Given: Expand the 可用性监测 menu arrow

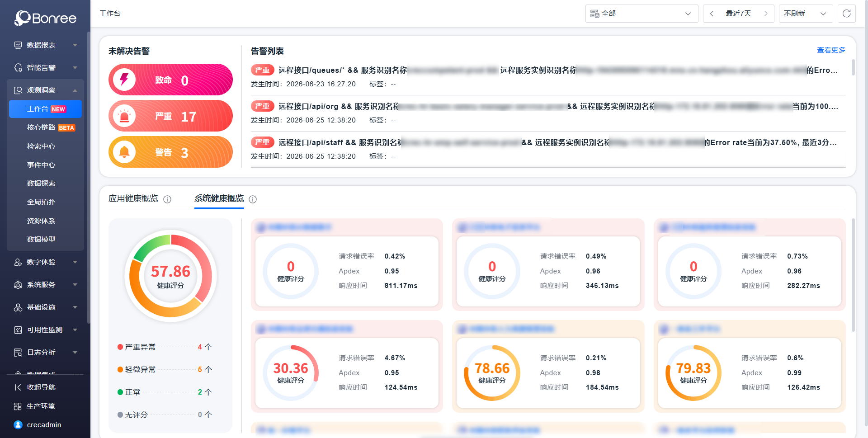Looking at the screenshot, I should 75,330.
